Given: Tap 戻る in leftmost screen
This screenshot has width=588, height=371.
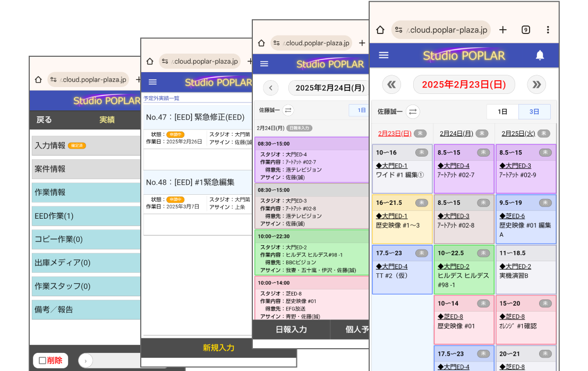Looking at the screenshot, I should (44, 120).
